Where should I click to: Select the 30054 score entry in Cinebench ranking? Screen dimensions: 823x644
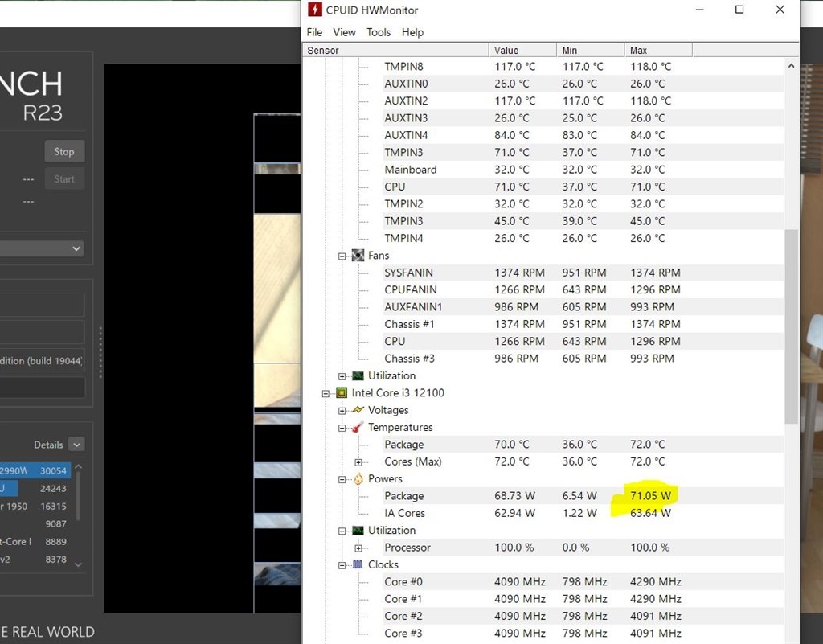tap(35, 471)
